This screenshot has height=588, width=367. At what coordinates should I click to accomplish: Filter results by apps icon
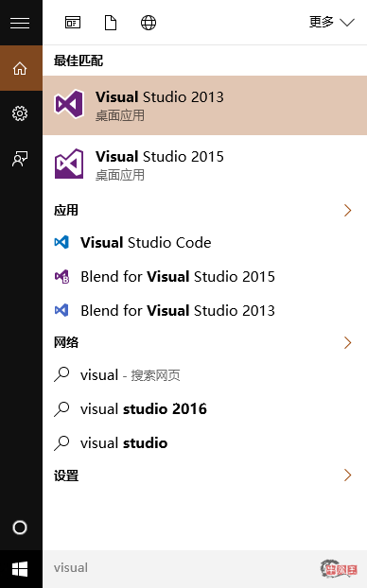[x=73, y=23]
